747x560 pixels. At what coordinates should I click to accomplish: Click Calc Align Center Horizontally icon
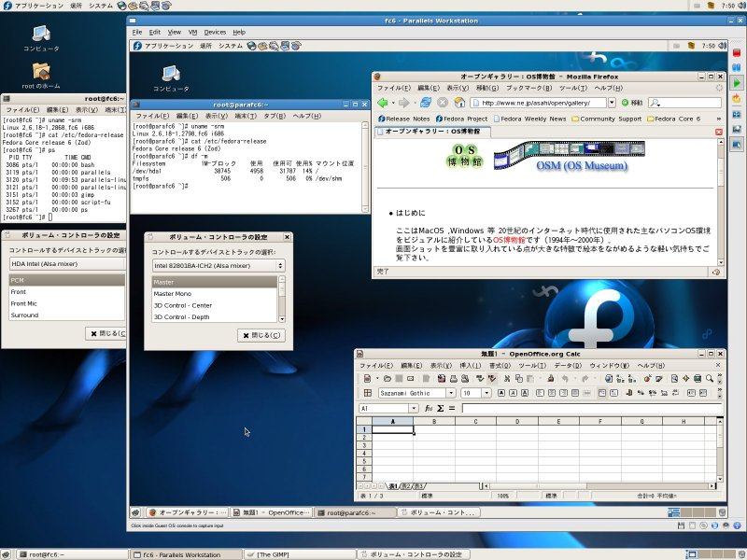point(552,393)
